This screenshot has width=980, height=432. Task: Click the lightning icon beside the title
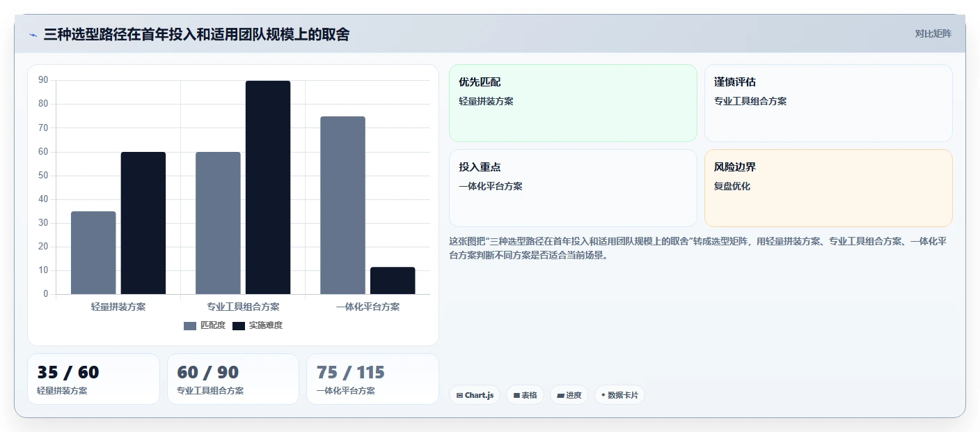tap(33, 35)
